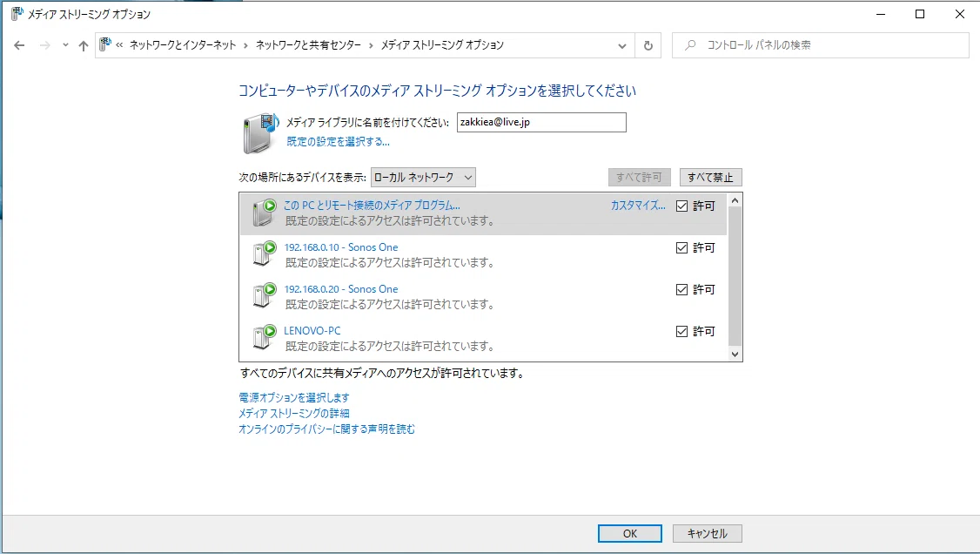This screenshot has width=980, height=554.
Task: Open the メディア ストリーミングの詳細 link
Action: [294, 413]
